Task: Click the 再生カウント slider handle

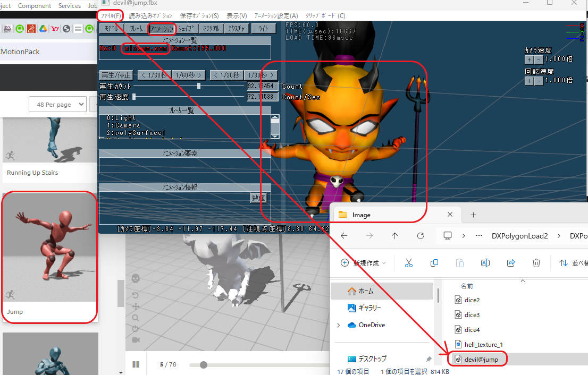Action: pos(199,86)
